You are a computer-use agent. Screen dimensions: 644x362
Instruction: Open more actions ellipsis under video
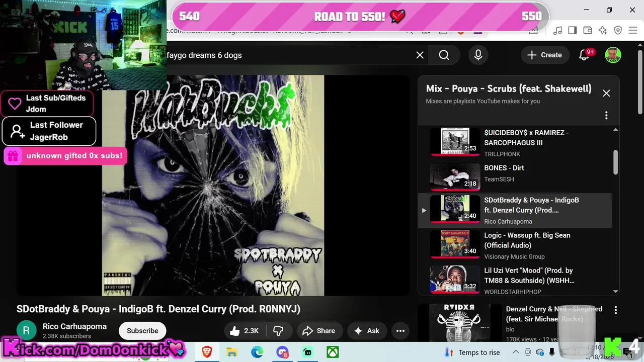point(400,331)
